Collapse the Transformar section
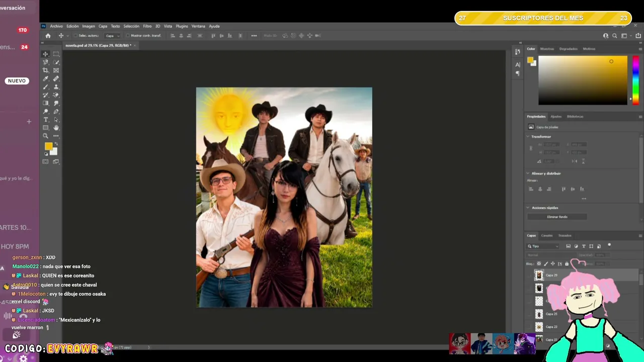 point(528,137)
